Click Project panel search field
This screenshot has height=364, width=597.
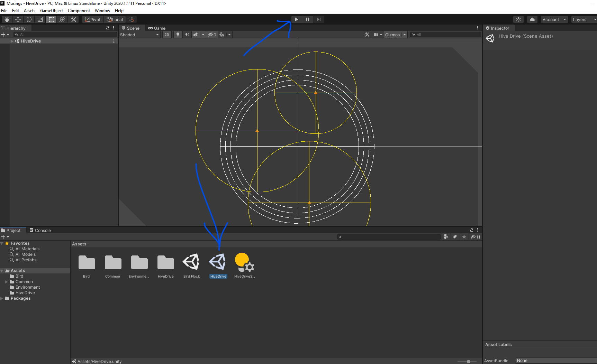(389, 237)
